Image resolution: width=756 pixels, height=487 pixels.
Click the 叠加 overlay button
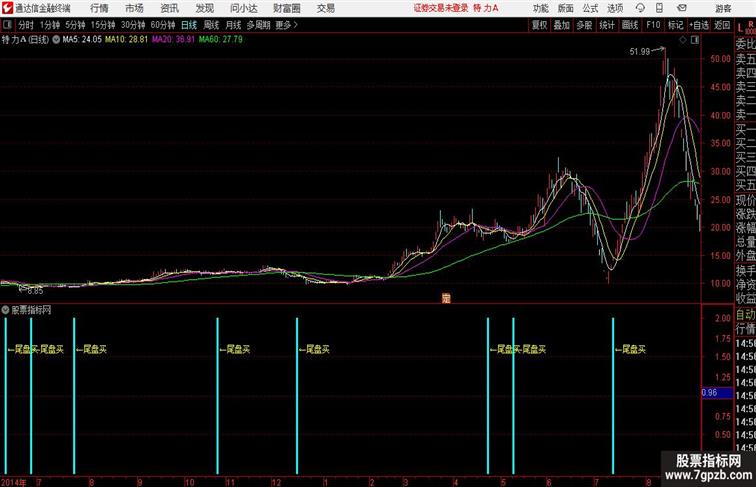[x=562, y=25]
